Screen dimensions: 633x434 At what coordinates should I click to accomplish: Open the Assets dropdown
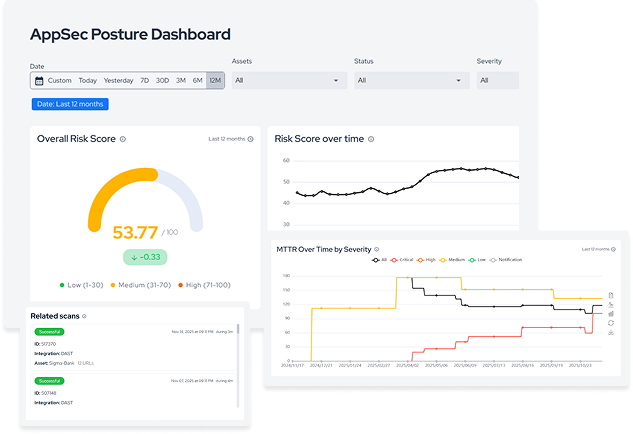(x=289, y=80)
